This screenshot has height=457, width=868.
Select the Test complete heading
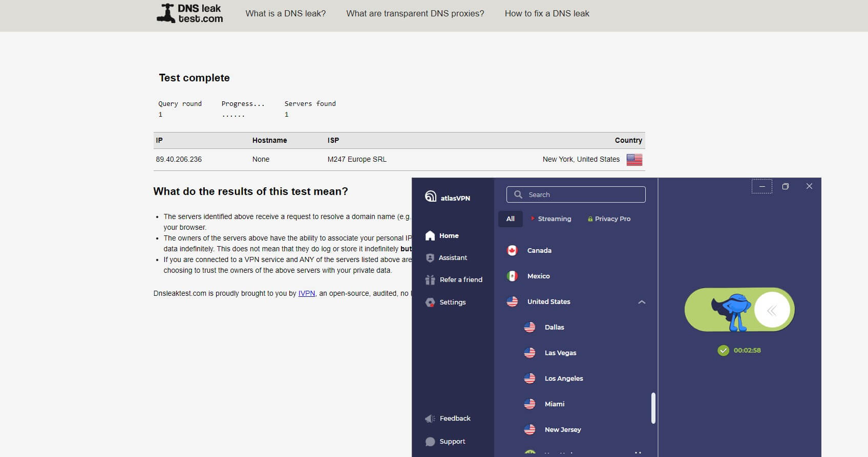tap(194, 78)
